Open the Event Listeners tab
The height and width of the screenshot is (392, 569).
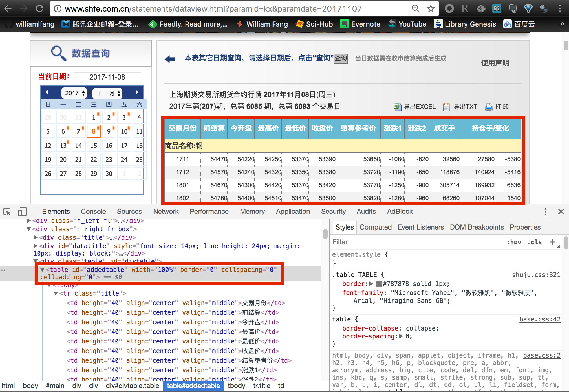click(x=421, y=227)
